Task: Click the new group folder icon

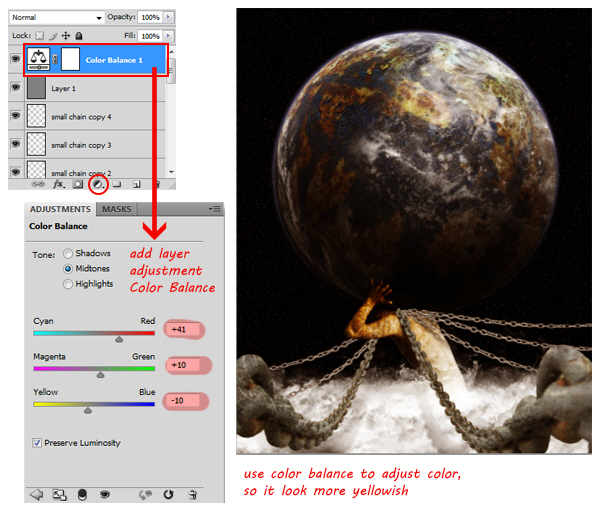Action: point(117,184)
